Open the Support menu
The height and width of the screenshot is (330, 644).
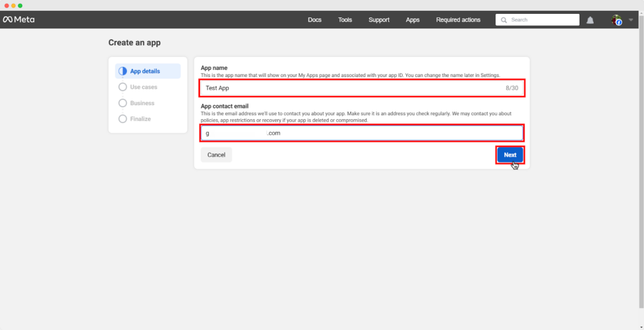(379, 20)
